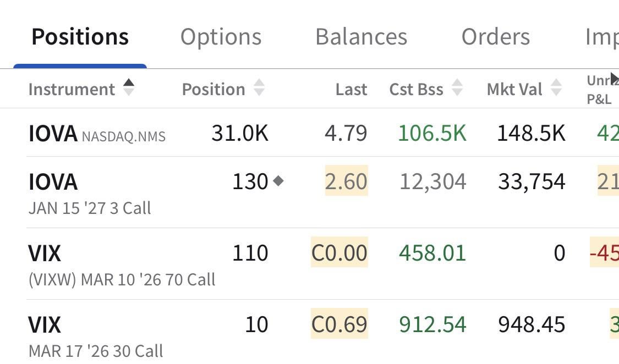Click the Unrealized P&L column header
The height and width of the screenshot is (364, 619).
click(602, 88)
